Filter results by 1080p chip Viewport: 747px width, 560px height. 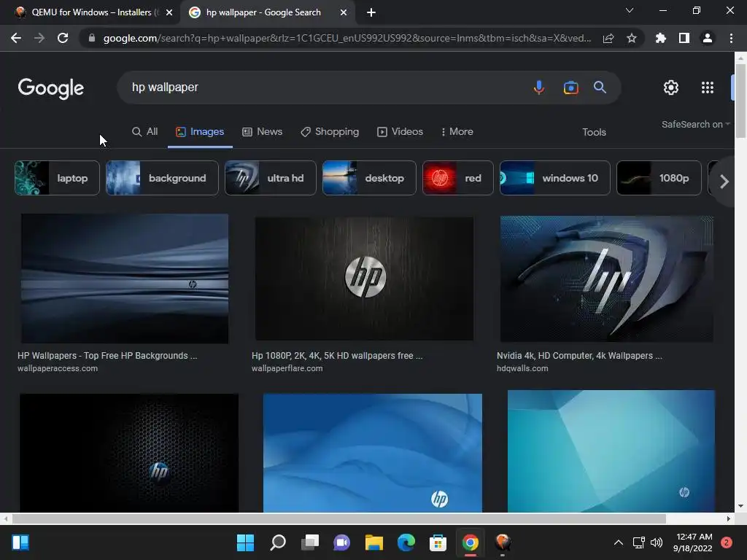[x=659, y=178]
